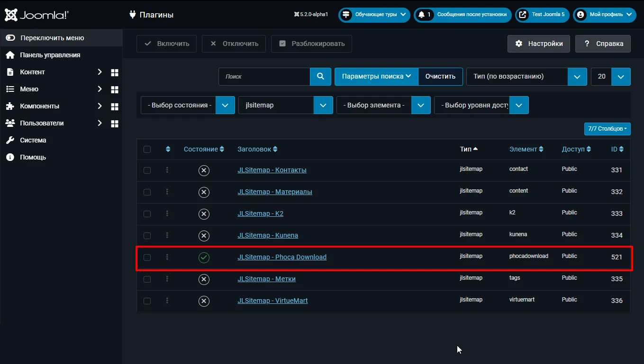Open Сообщения после установки notifications

tap(463, 15)
